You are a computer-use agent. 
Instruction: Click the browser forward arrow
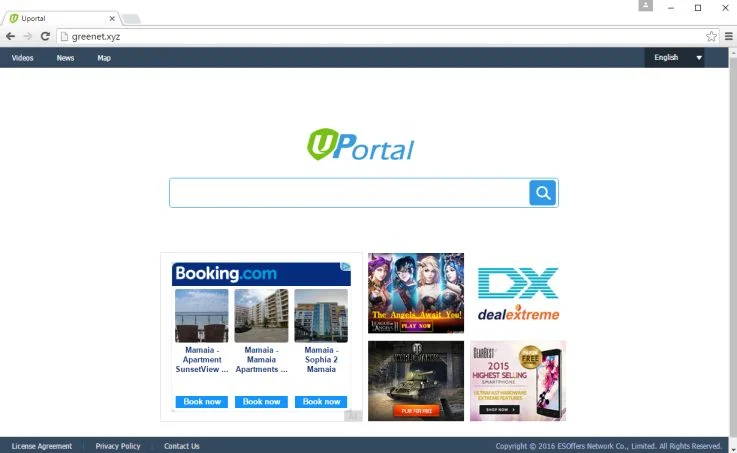(x=28, y=36)
